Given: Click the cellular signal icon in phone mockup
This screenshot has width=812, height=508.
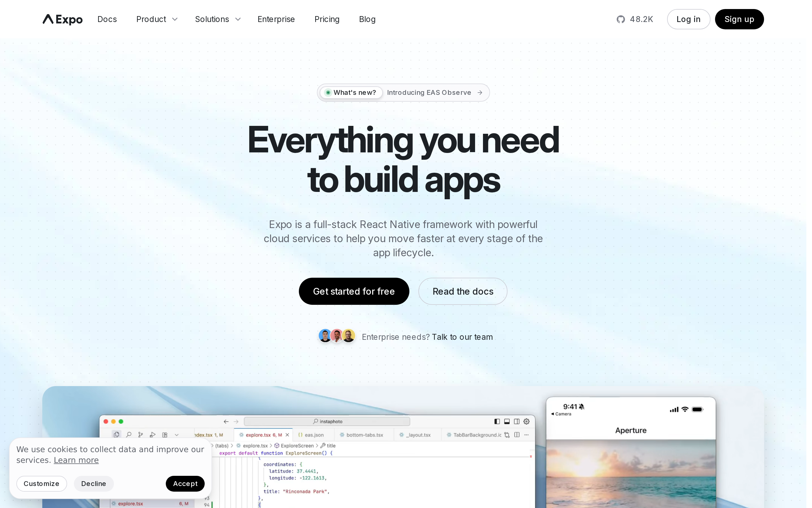Looking at the screenshot, I should point(674,410).
